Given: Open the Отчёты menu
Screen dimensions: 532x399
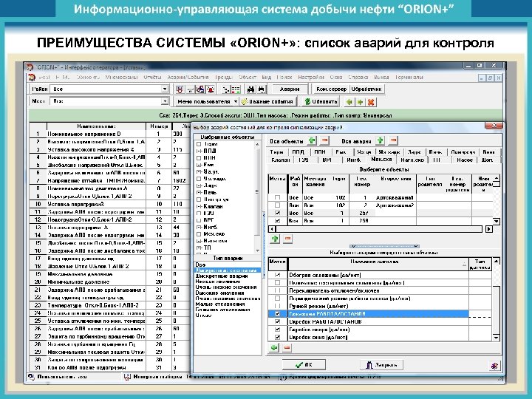Looking at the screenshot, I should pyautogui.click(x=152, y=78).
